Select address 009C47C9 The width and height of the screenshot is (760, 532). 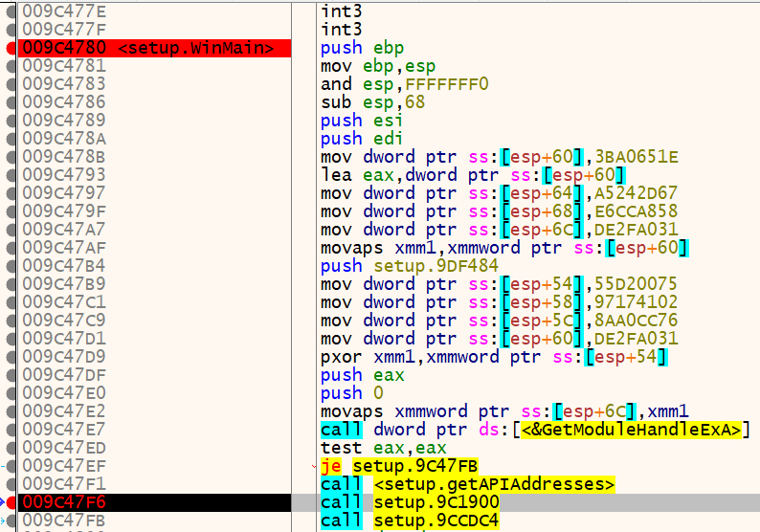click(64, 321)
